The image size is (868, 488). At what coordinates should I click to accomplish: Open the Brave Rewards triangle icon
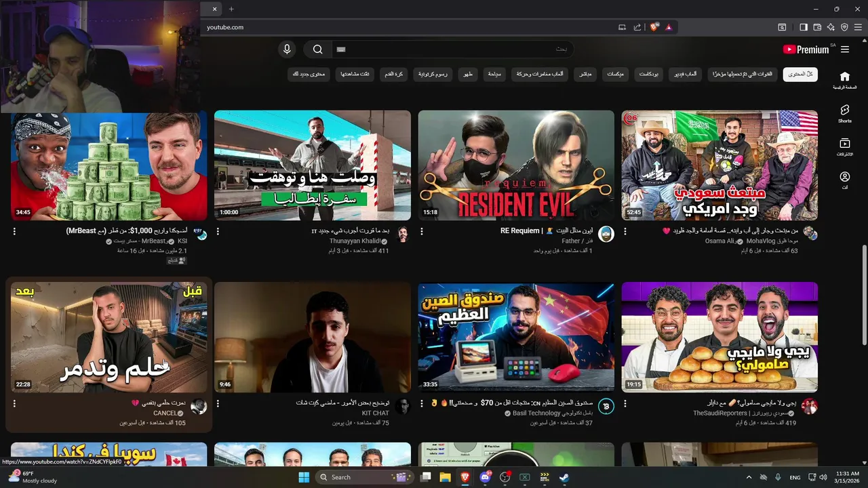click(x=669, y=27)
